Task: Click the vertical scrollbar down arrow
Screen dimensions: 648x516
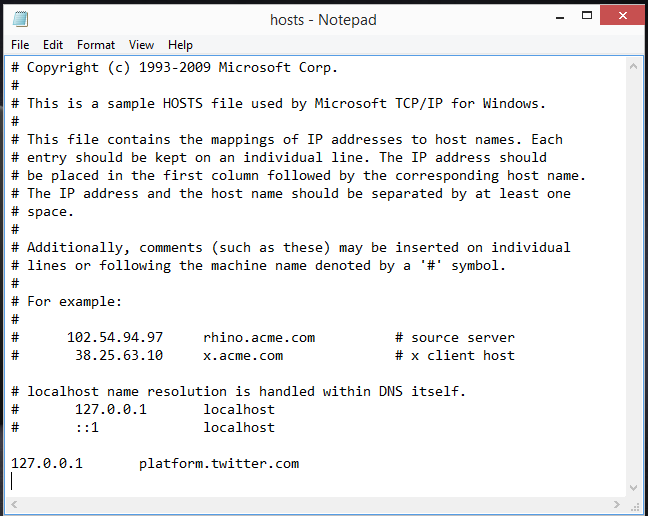Action: (x=632, y=488)
